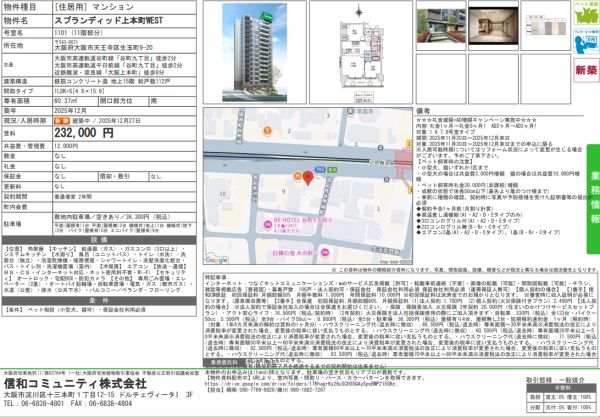Click contract term 普通借家 2年間

coord(73,197)
